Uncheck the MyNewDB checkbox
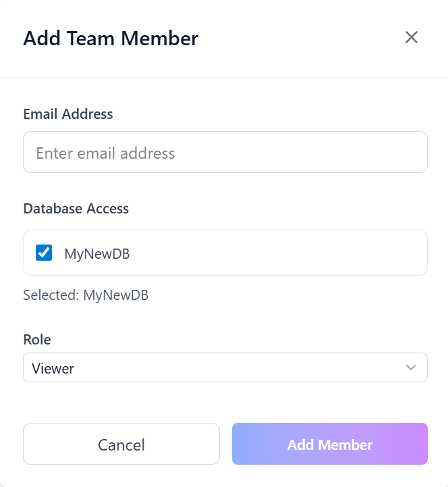 44,253
